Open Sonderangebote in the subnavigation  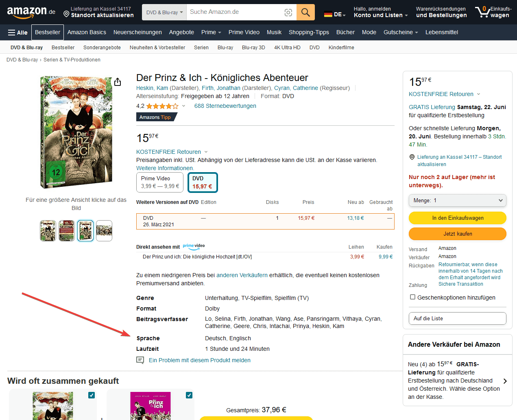click(102, 48)
